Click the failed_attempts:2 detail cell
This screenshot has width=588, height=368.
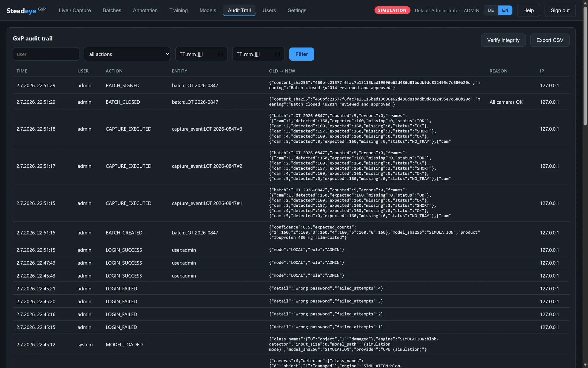click(326, 314)
